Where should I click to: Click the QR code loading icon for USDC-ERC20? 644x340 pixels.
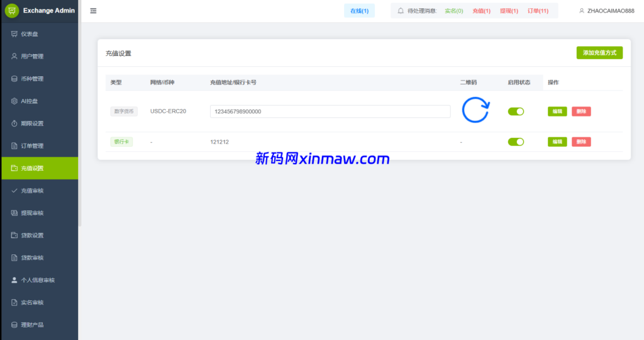pyautogui.click(x=475, y=110)
